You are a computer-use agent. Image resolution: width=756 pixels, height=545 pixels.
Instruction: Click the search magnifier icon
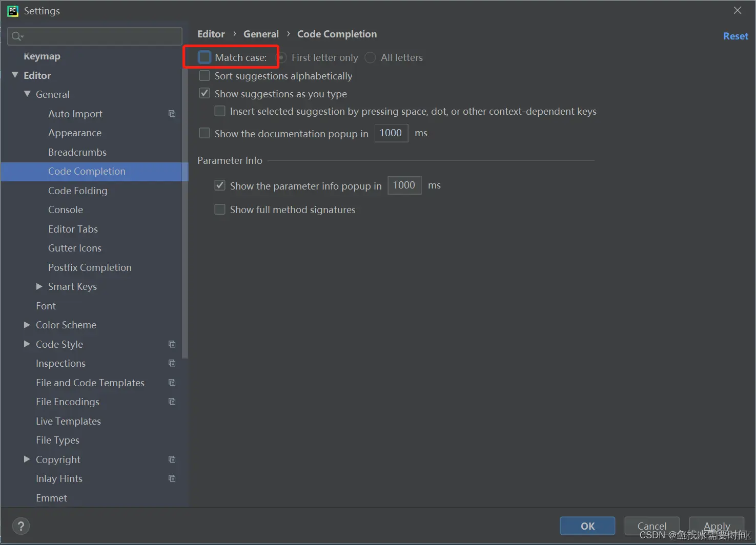coord(17,36)
